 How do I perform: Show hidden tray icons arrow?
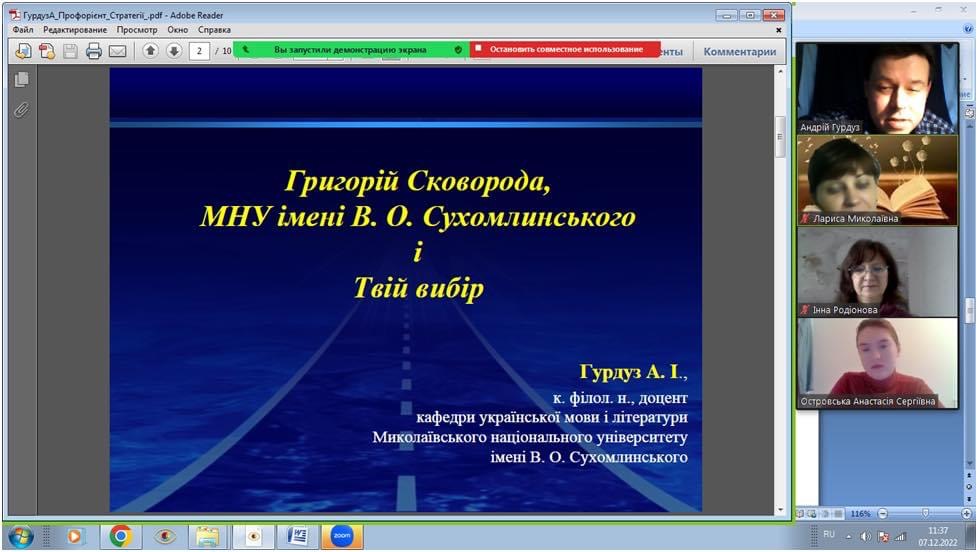point(848,536)
